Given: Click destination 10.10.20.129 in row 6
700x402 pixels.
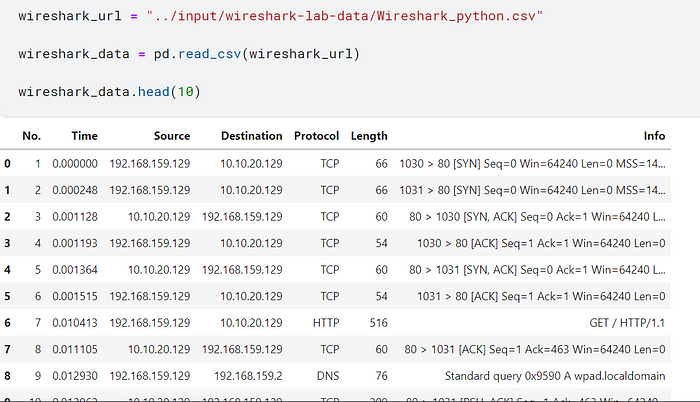Looking at the screenshot, I should (251, 322).
